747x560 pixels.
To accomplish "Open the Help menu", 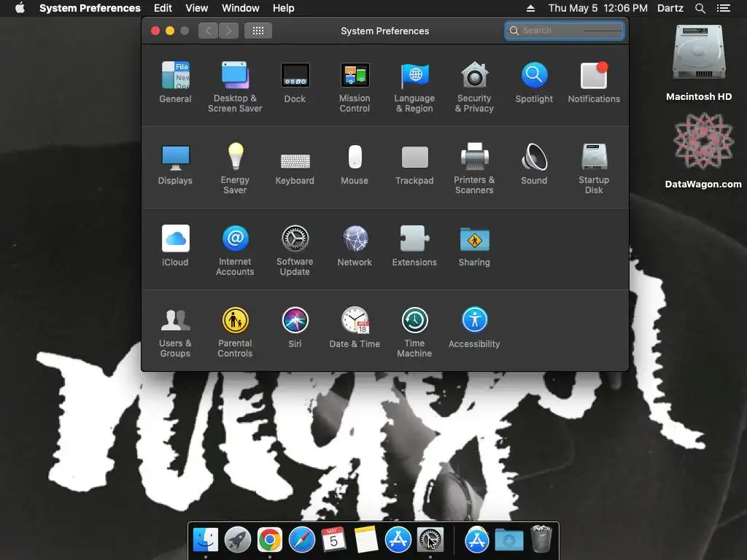I will click(x=284, y=8).
